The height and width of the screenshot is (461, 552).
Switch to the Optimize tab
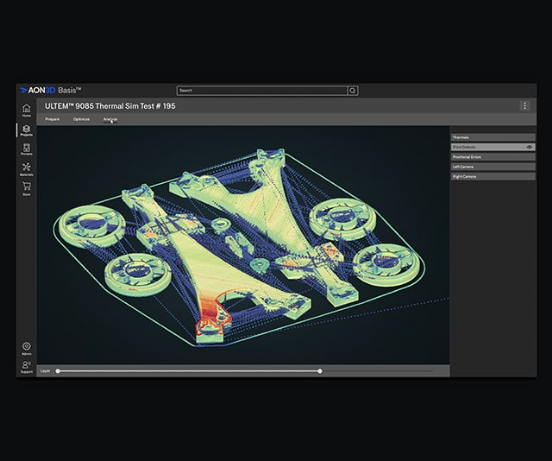(x=81, y=119)
